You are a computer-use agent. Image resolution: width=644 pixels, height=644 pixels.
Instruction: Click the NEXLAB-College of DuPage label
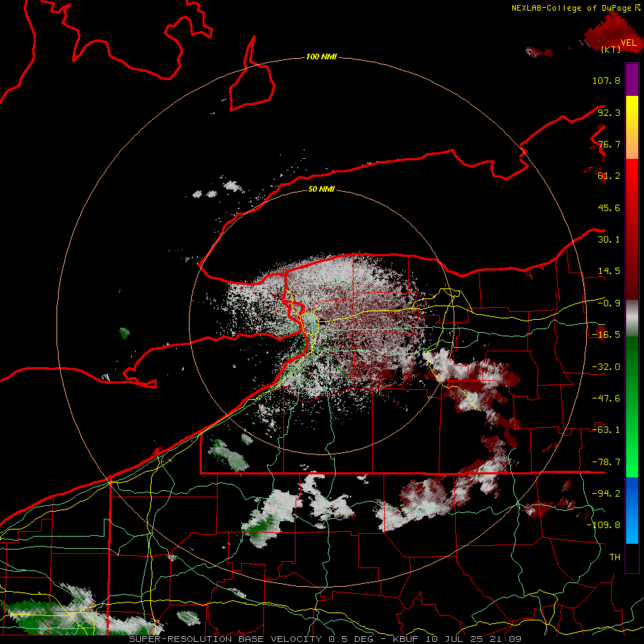[571, 8]
